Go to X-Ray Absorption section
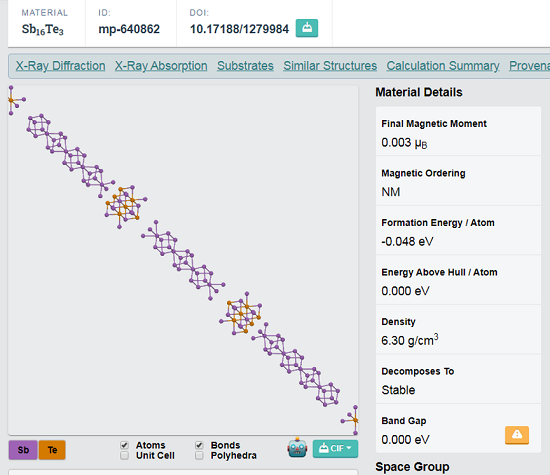The image size is (550, 475). (x=161, y=66)
